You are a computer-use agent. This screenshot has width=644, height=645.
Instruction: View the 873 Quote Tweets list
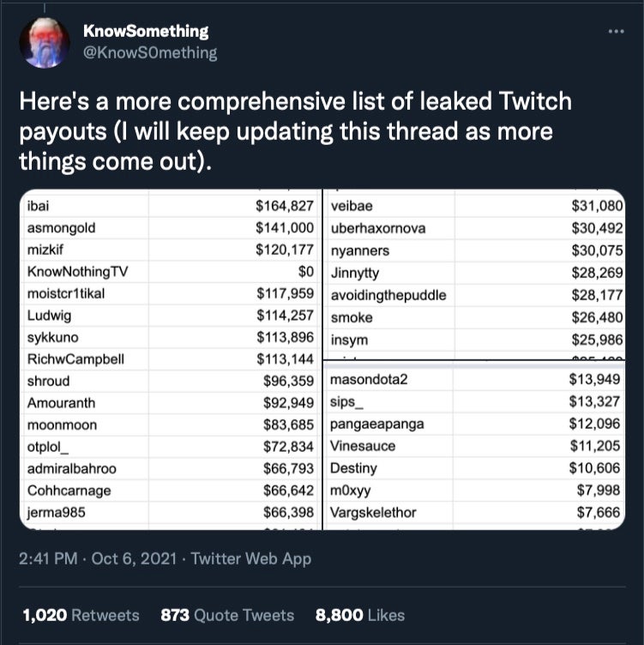pos(227,615)
